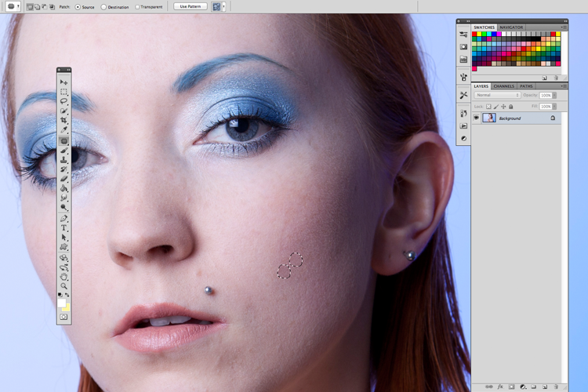Viewport: 588px width, 392px height.
Task: Open the Mini Bridge panel icon
Action: tap(463, 60)
